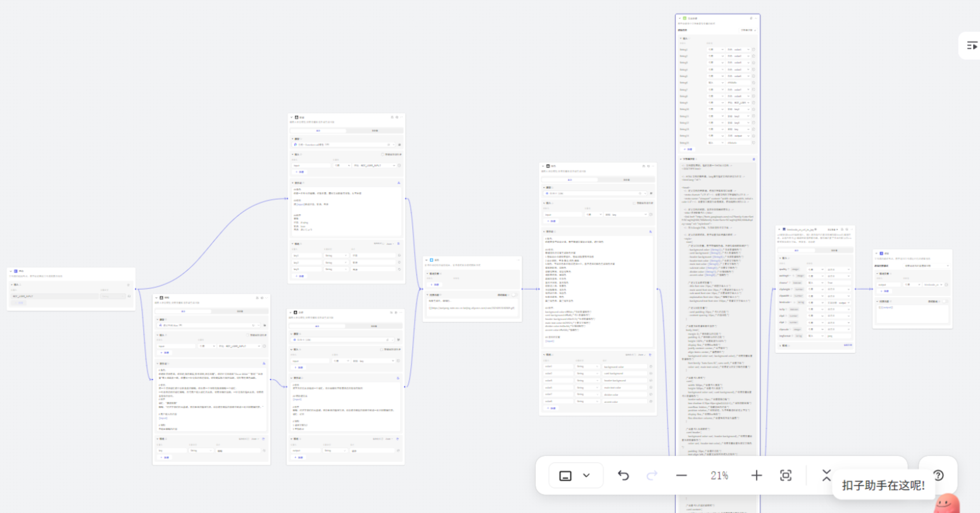Click add button under top LLM node's input row

300,171
